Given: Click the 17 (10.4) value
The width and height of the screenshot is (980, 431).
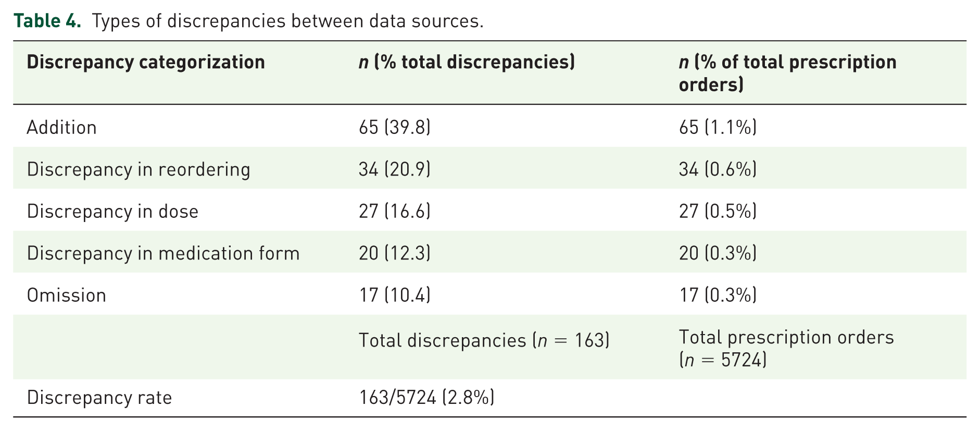Looking at the screenshot, I should pos(395,295).
